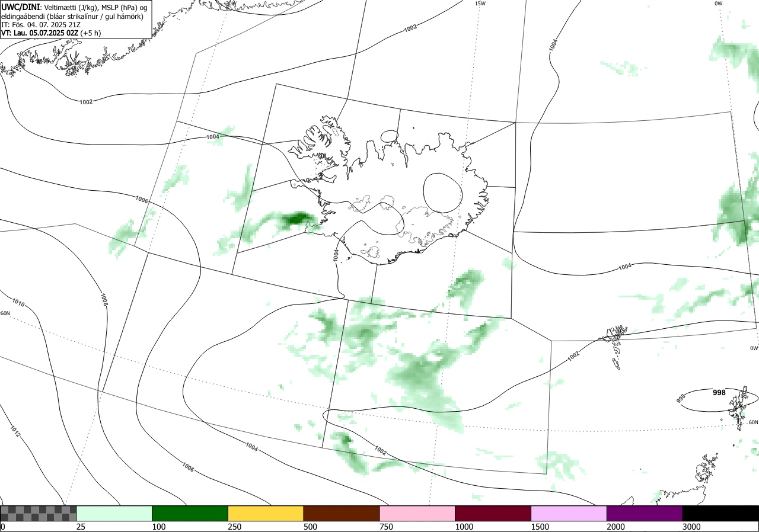The width and height of the screenshot is (759, 532).
Task: Click the legend value "25"
Action: [81, 527]
